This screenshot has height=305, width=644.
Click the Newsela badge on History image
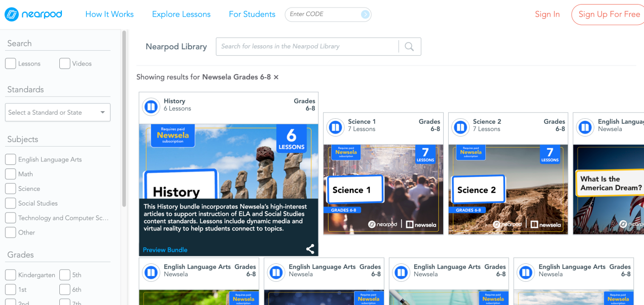pos(173,135)
